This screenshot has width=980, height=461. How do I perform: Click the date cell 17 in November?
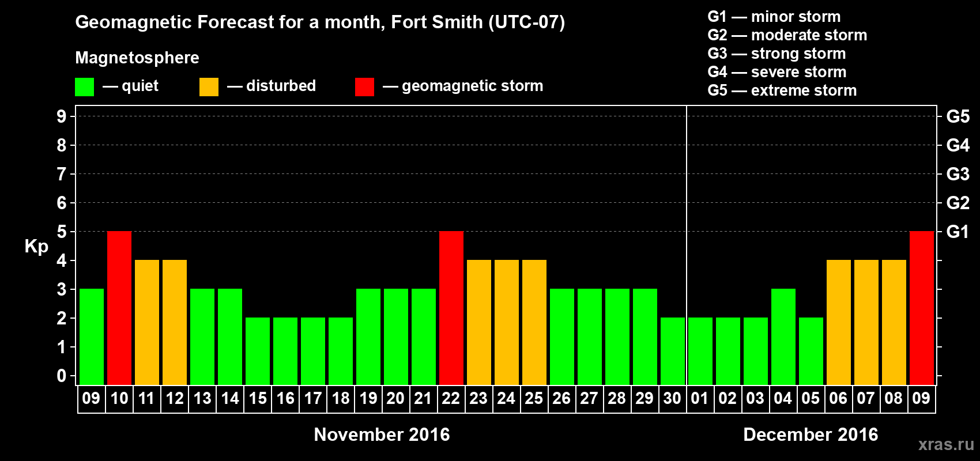(x=313, y=399)
